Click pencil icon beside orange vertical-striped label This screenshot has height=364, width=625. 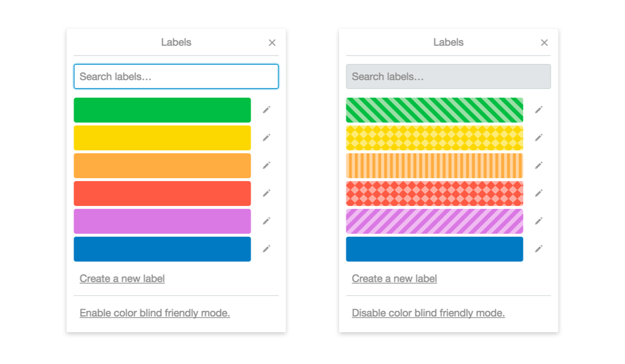coord(539,165)
